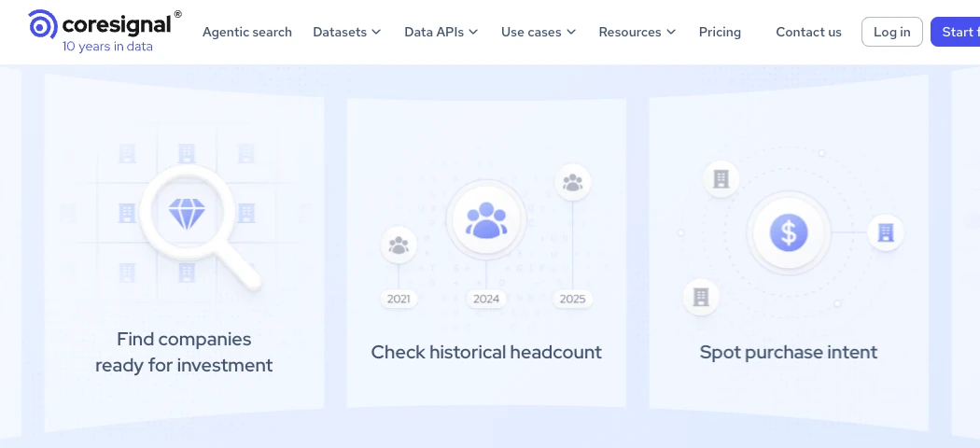Click the grey building icon below the dollar

pyautogui.click(x=701, y=297)
